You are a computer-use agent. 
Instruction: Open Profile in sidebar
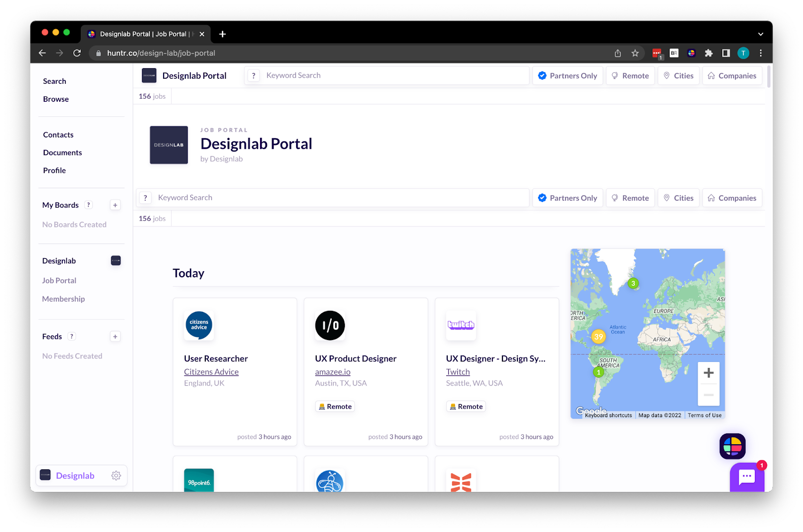coord(54,170)
